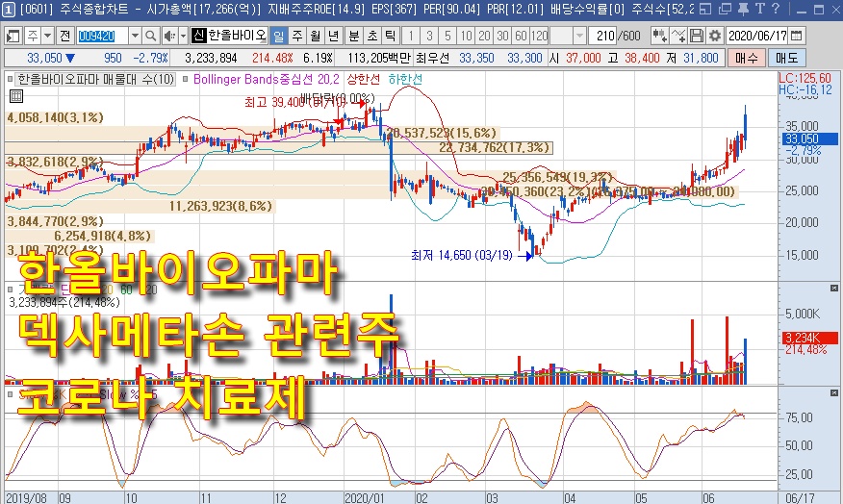The height and width of the screenshot is (504, 843).
Task: Open the 주 market type dropdown arrow
Action: tap(47, 36)
